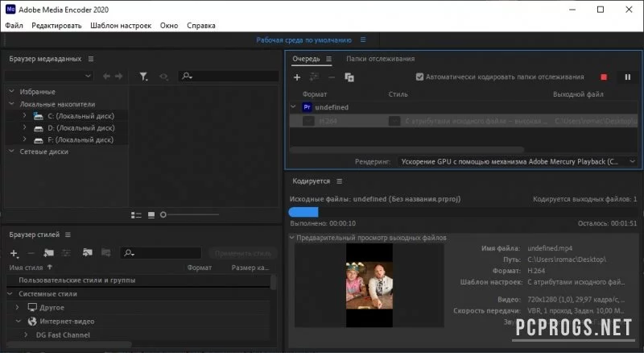Open H.264 format dropdown in queue
644x353 pixels.
click(308, 121)
